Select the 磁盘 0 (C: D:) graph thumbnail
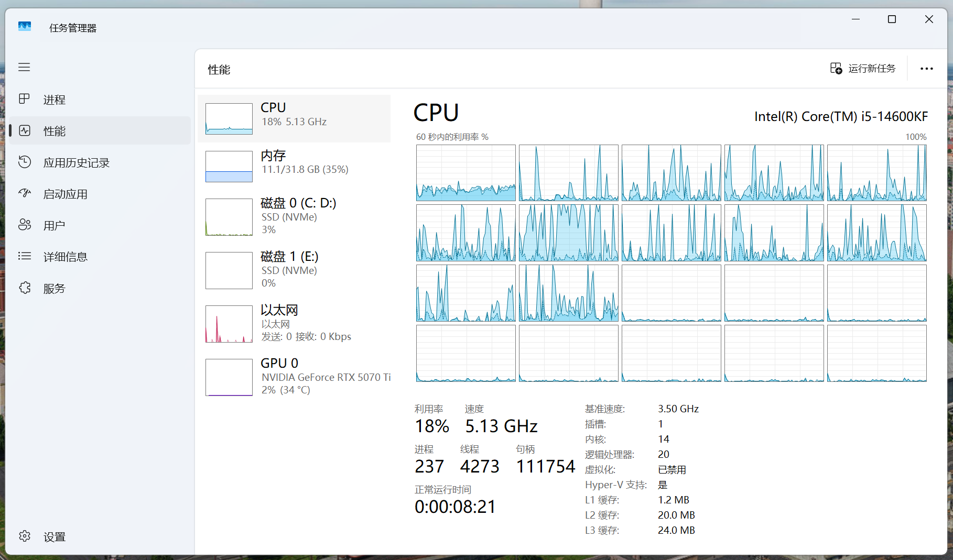 click(229, 217)
